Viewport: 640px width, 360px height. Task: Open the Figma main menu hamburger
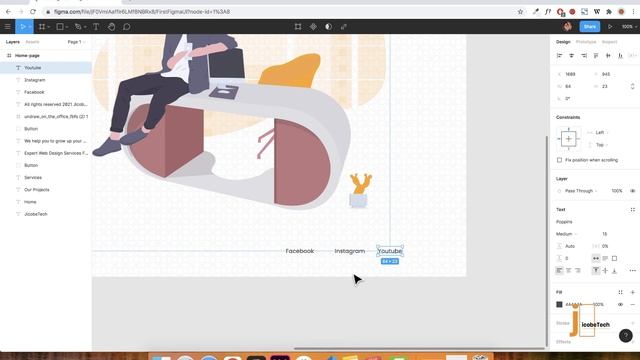pyautogui.click(x=7, y=27)
